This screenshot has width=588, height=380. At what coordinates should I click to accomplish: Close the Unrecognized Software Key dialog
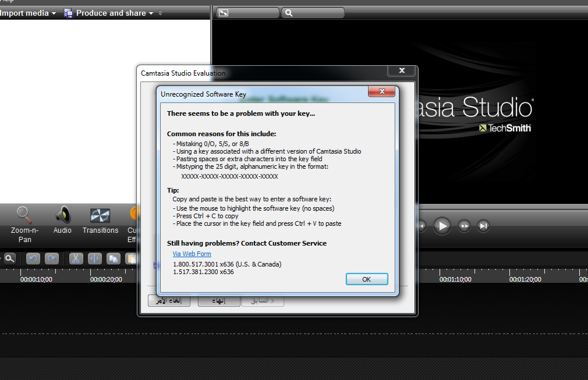click(x=381, y=91)
